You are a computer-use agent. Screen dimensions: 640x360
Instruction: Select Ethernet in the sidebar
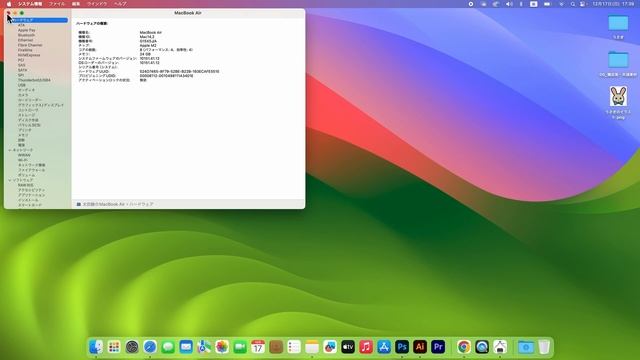pyautogui.click(x=25, y=40)
